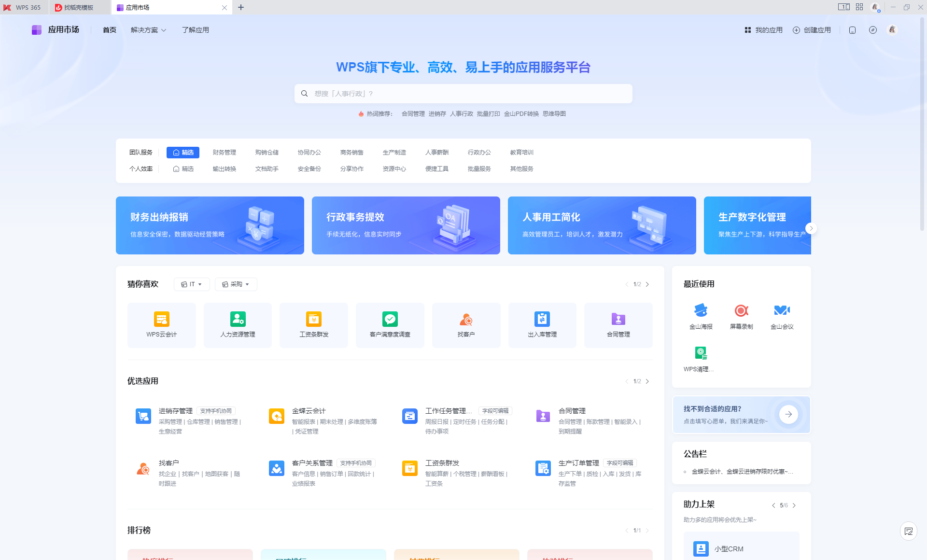Screen dimensions: 927x560
Task: Click the 合同管理 hot search link
Action: click(413, 114)
